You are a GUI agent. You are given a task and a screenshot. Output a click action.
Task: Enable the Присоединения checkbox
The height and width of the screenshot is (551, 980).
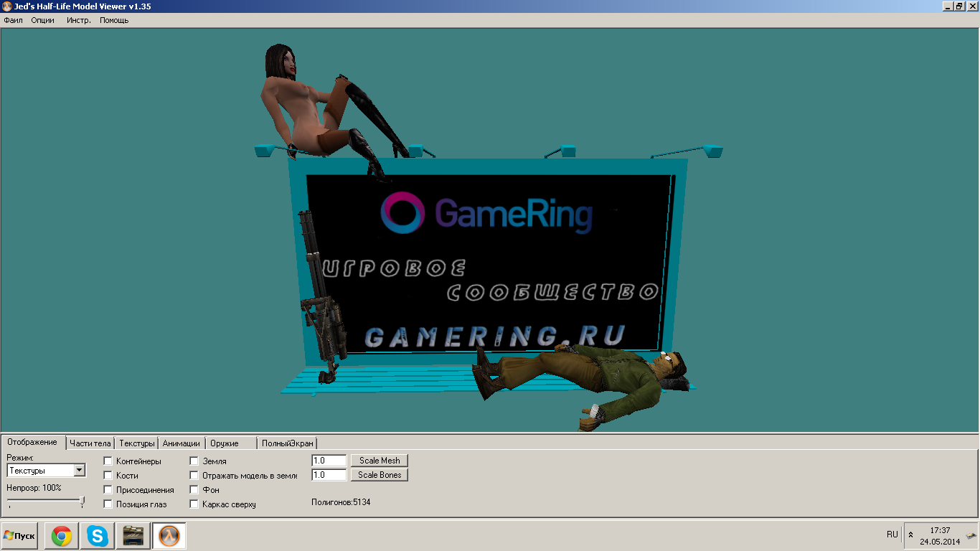108,490
